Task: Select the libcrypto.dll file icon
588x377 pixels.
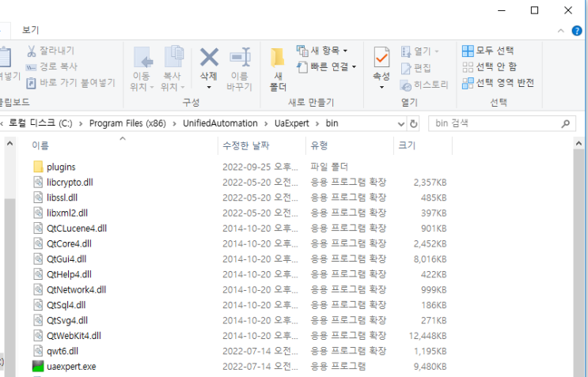Action: tap(38, 183)
